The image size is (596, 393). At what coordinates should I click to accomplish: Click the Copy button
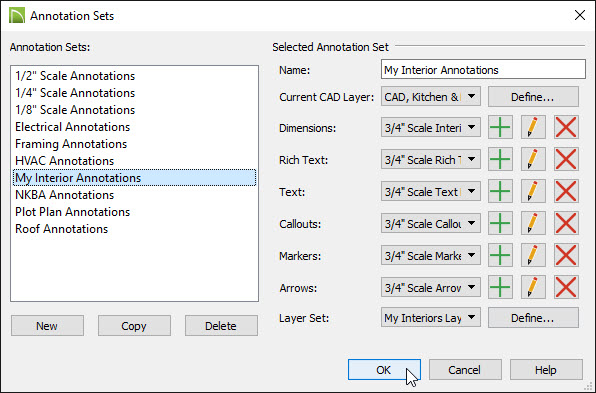pyautogui.click(x=134, y=326)
